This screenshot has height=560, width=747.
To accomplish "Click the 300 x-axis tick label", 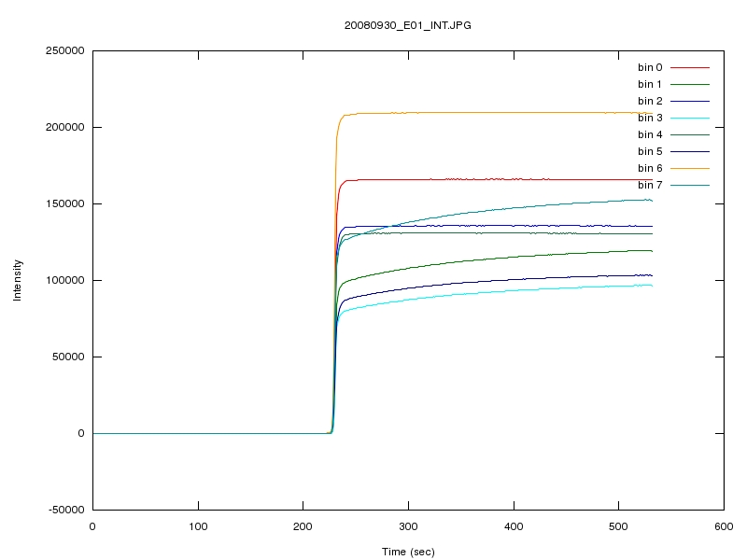I will tap(408, 526).
